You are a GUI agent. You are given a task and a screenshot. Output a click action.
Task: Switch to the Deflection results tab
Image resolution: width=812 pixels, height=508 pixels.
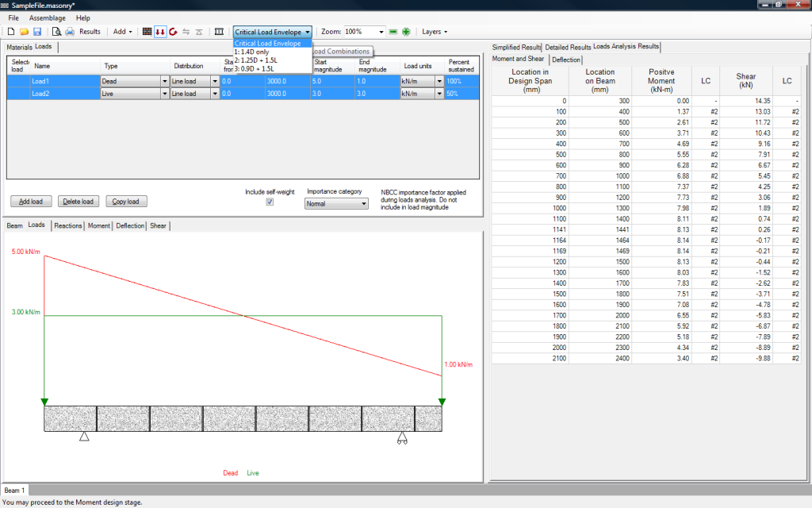pyautogui.click(x=566, y=60)
